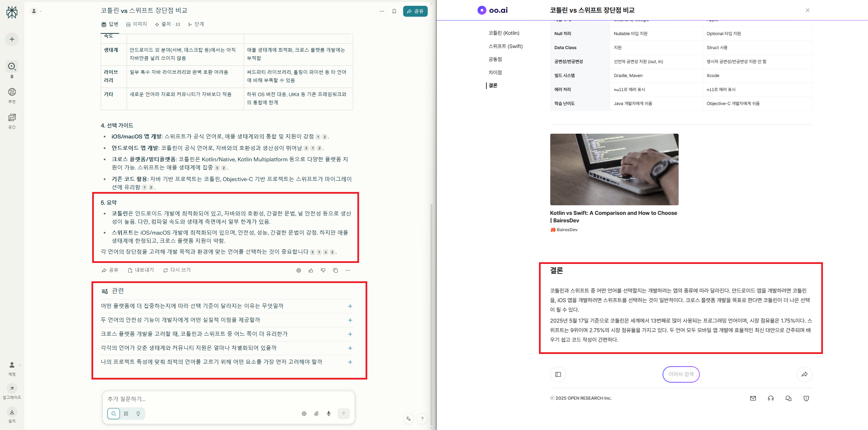This screenshot has width=868, height=430.
Task: Switch to the 출처 tab with 33 sources
Action: [167, 24]
